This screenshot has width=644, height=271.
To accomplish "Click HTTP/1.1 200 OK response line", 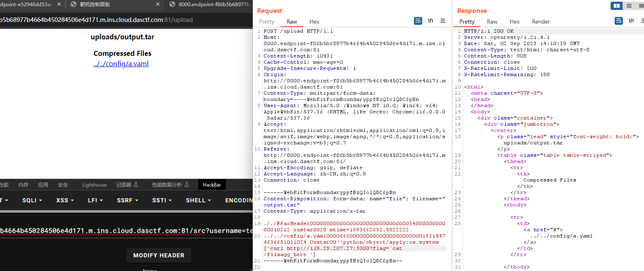I will pyautogui.click(x=489, y=31).
